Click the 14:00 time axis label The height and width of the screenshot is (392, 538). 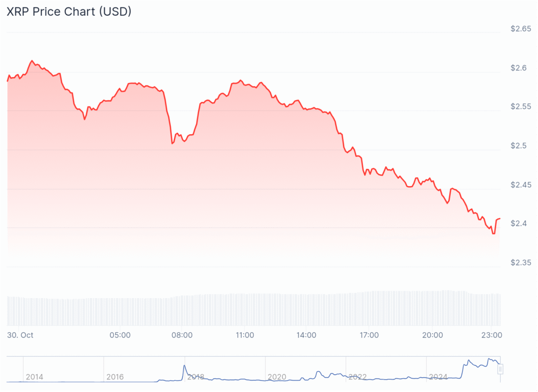pyautogui.click(x=307, y=335)
